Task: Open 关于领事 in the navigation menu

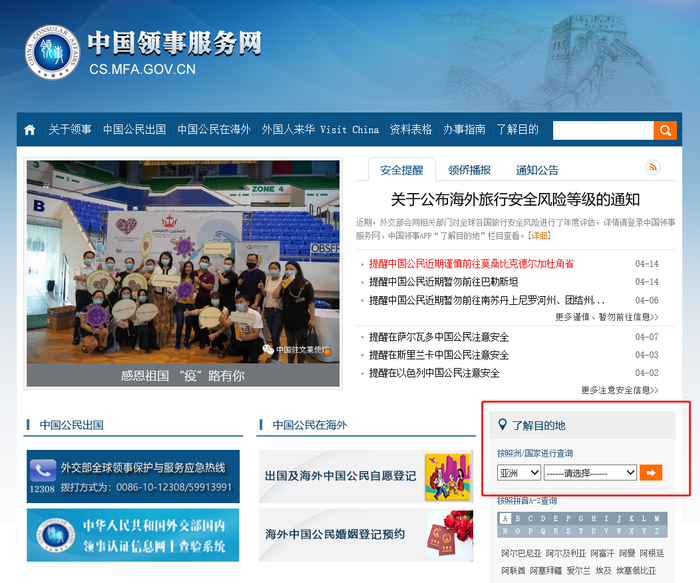Action: [70, 130]
